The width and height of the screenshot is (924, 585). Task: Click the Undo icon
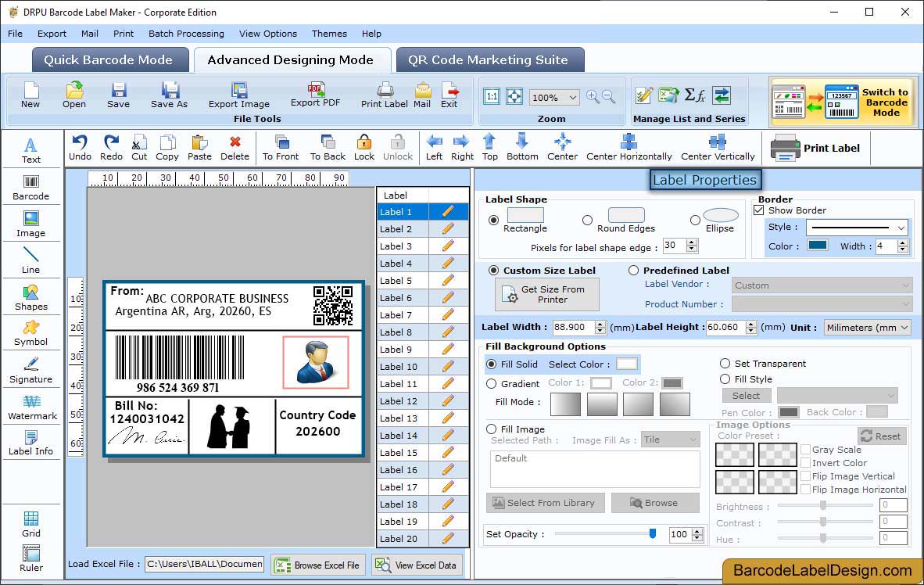(80, 148)
